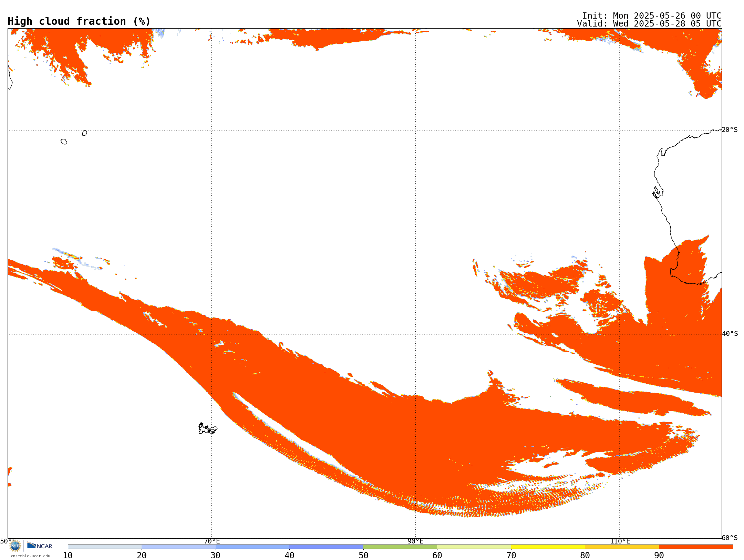744x560 pixels.
Task: Click the 'High cloud fraction (%)' title
Action: pyautogui.click(x=79, y=21)
